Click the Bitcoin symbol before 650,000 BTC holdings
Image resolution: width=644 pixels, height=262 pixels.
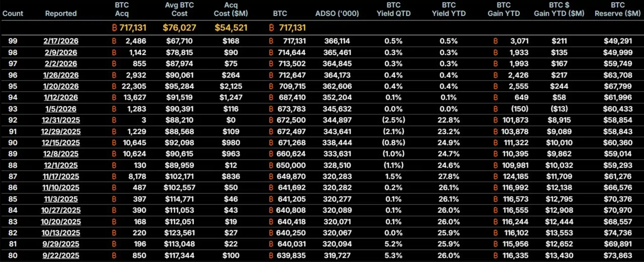(x=271, y=165)
